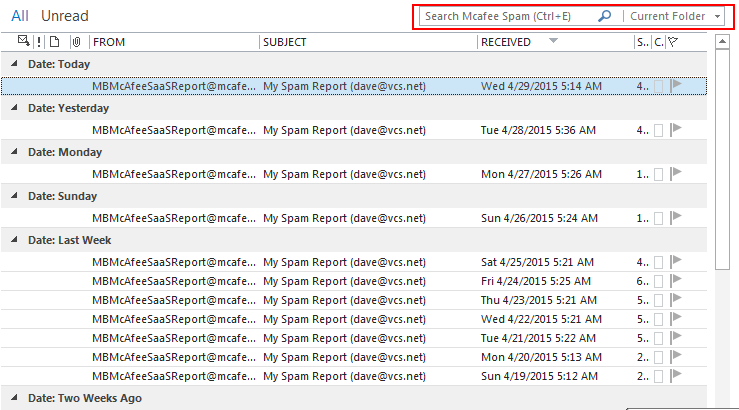Select sender of Sat 4/25/2015 5:21 AM message
Viewport: 739px width, 410px height.
174,262
